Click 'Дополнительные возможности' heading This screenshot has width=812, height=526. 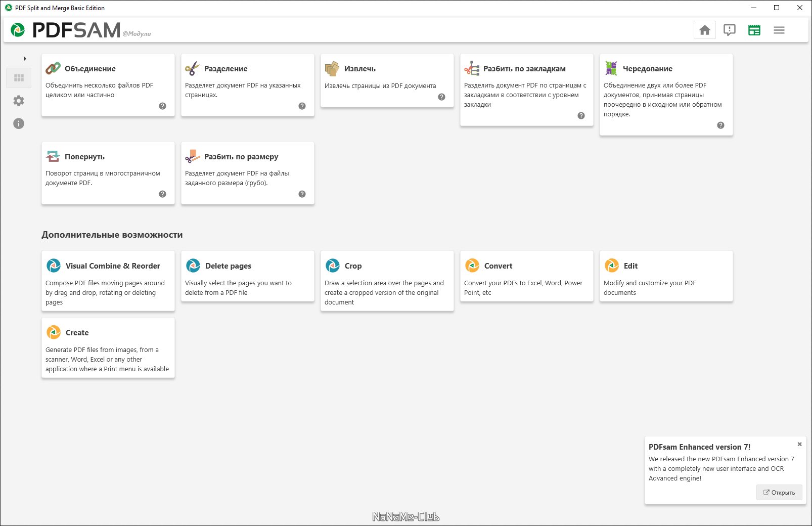tap(112, 235)
